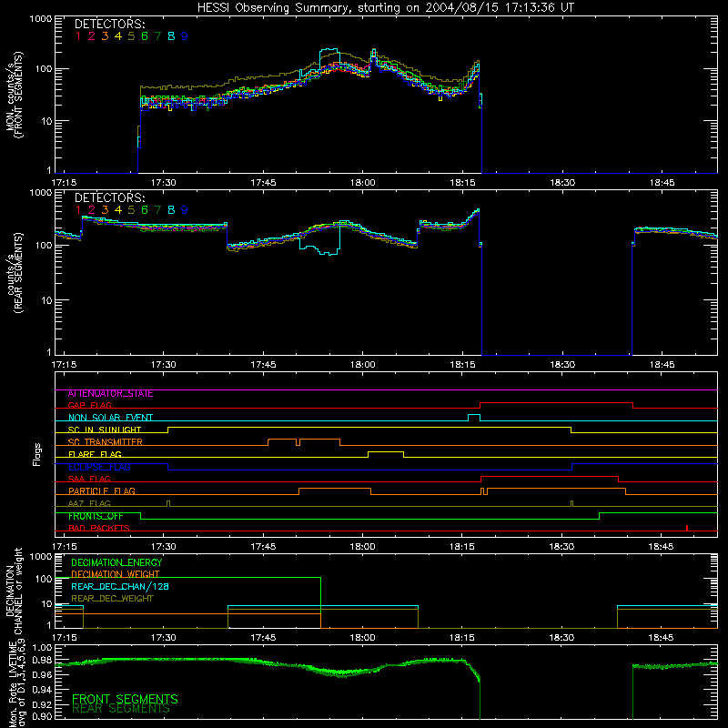The height and width of the screenshot is (728, 728).
Task: Click 18:00 tick under the decimation plot
Action: point(362,638)
